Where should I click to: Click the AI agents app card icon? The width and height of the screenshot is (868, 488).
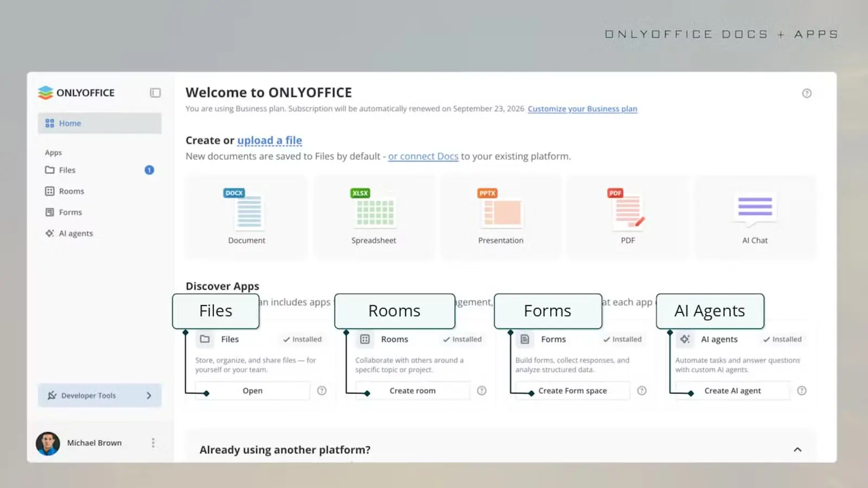coord(685,339)
